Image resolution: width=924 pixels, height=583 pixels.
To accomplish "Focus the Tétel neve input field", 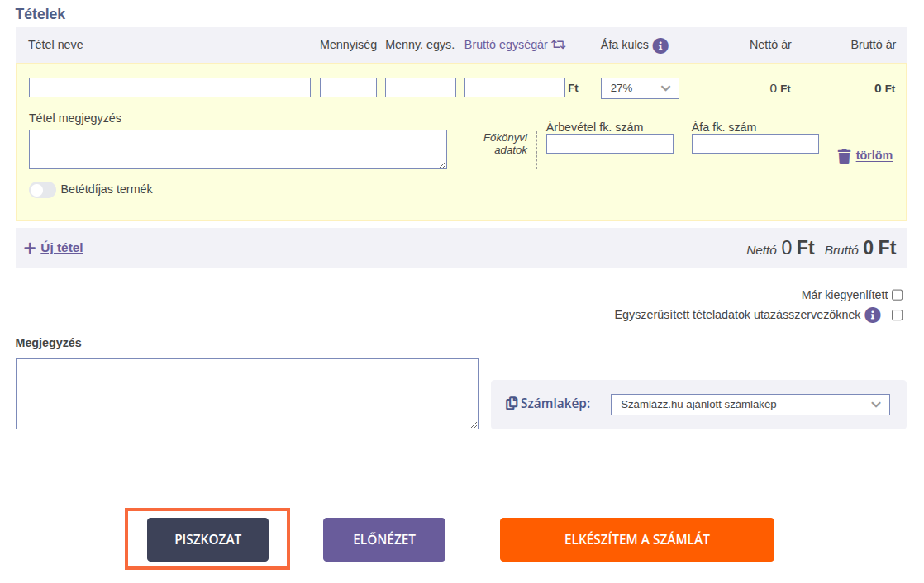I will tap(169, 88).
